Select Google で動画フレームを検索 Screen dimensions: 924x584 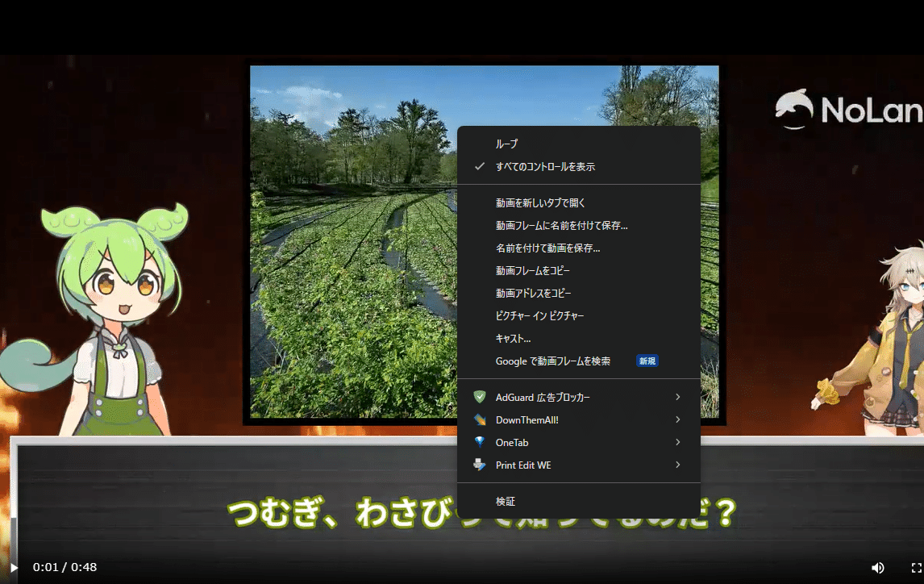579,361
